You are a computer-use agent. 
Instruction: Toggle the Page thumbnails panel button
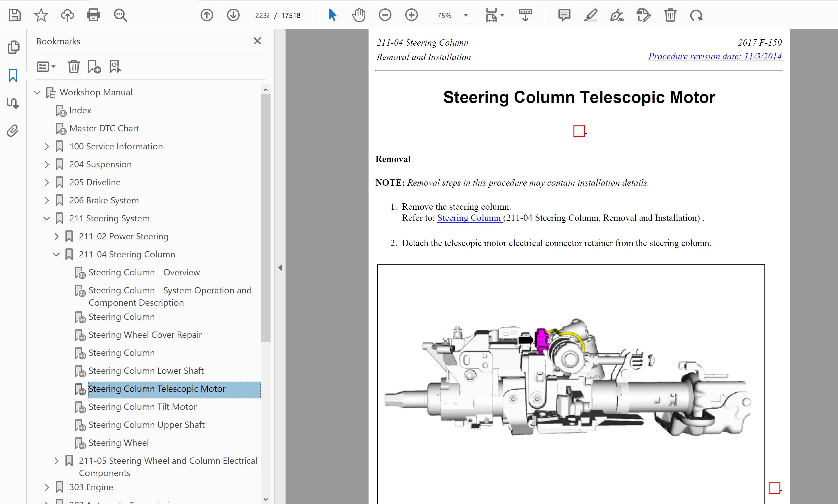14,47
